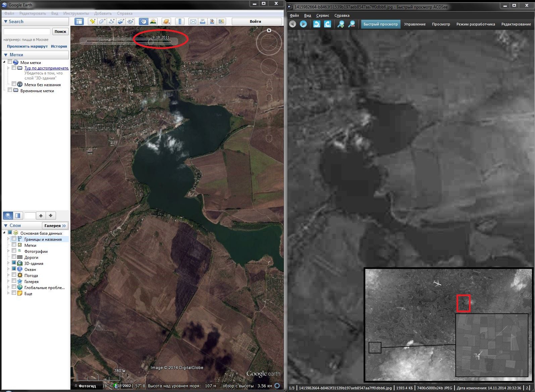Viewport: 535px width, 392px height.
Task: Rotate image left in ACDSee
Action: [x=317, y=24]
